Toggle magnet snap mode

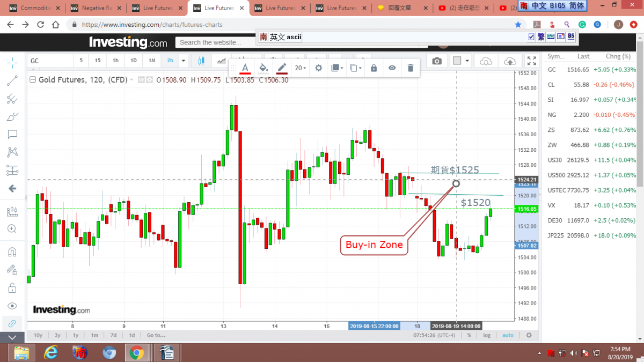pyautogui.click(x=12, y=252)
